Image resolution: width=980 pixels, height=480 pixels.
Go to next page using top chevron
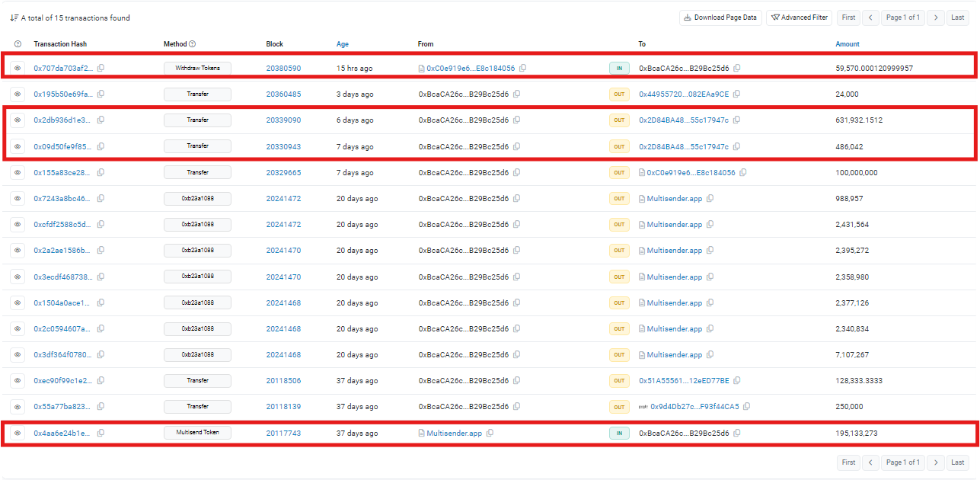coord(937,18)
